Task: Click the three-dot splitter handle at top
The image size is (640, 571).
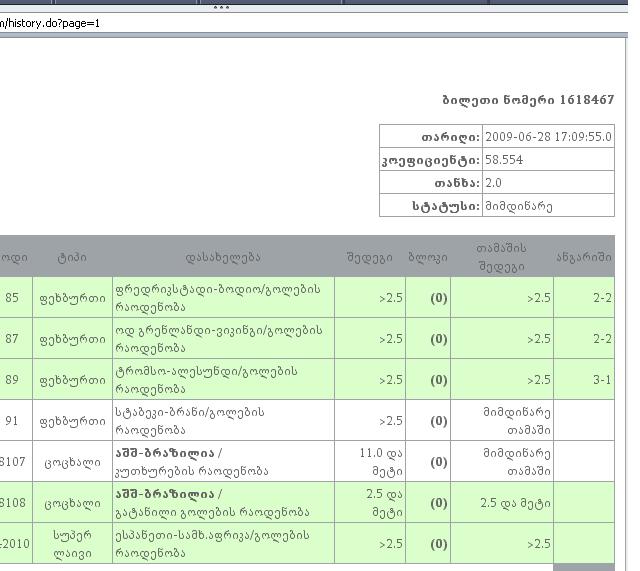Action: [221, 7]
